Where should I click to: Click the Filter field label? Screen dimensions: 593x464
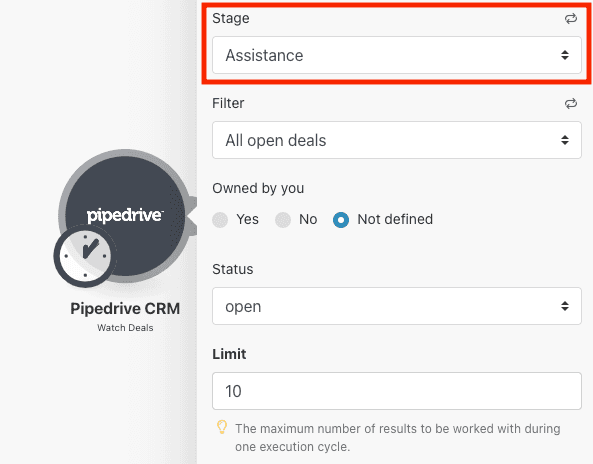228,103
